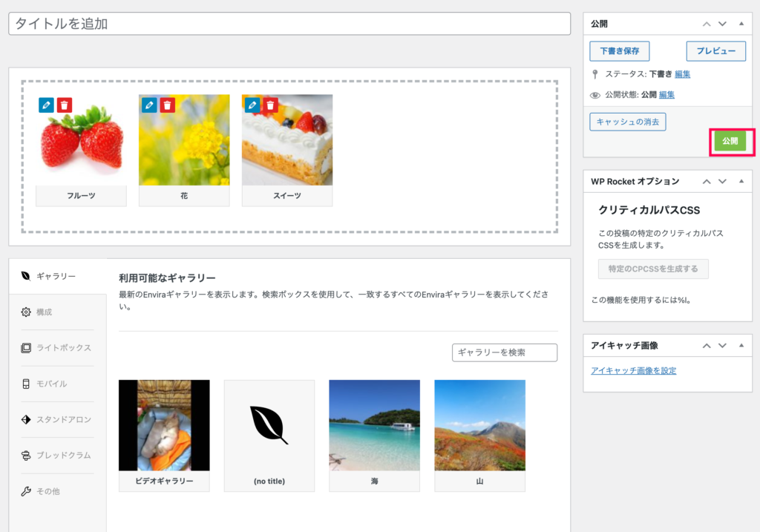The height and width of the screenshot is (532, 760).
Task: Click the edit pencil icon on フルーツ thumbnail
Action: [x=46, y=105]
